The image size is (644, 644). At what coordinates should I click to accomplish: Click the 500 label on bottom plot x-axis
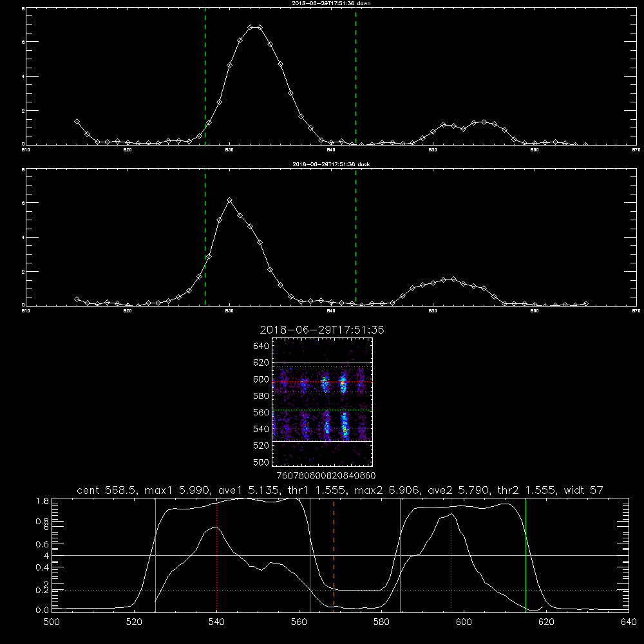52,622
